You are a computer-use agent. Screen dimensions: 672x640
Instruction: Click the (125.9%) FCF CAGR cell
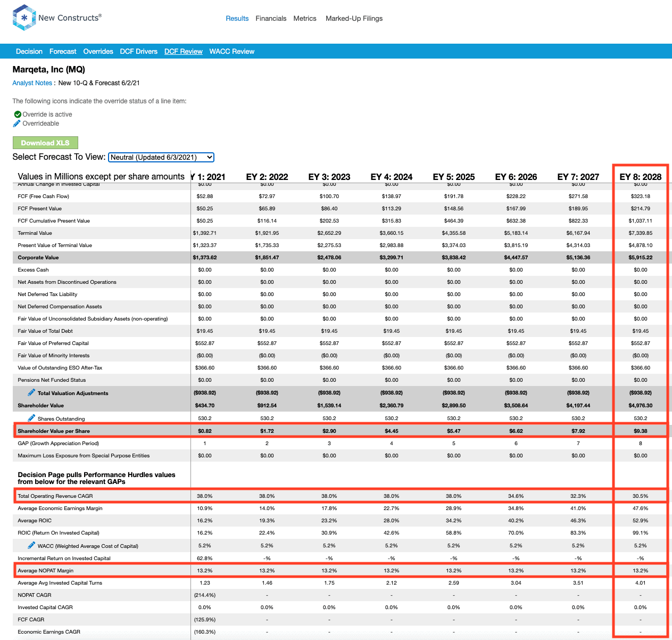(x=205, y=619)
